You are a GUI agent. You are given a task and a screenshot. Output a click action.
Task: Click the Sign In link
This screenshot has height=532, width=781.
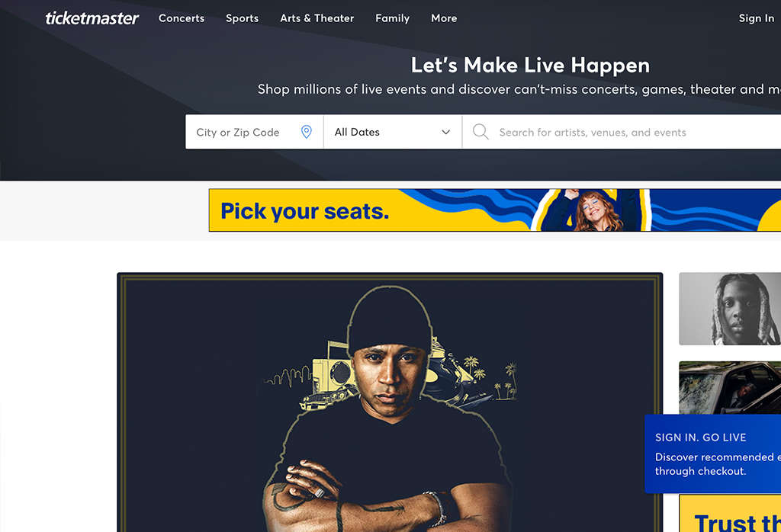click(756, 18)
